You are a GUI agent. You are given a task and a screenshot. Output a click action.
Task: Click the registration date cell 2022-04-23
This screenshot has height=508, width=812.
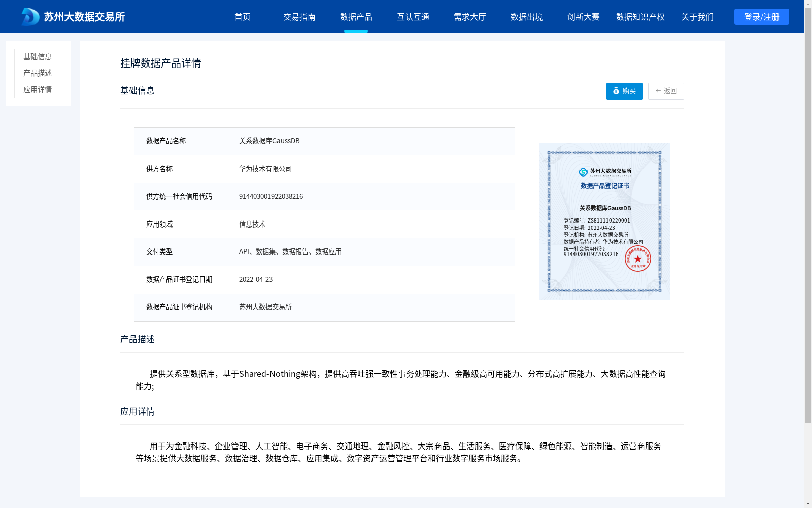pos(373,279)
